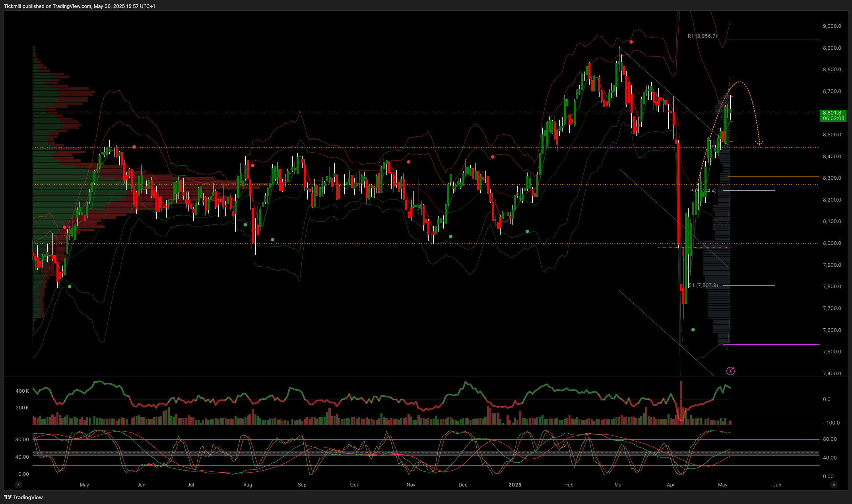Click the 8,200.00 price axis label
Image resolution: width=852 pixels, height=504 pixels.
[x=832, y=200]
